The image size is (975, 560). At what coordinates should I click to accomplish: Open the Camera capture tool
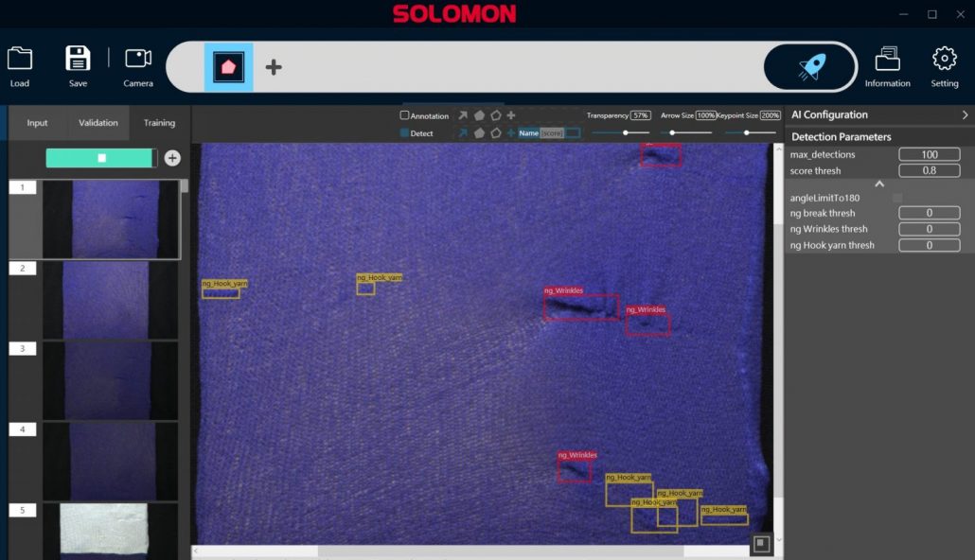pos(137,64)
